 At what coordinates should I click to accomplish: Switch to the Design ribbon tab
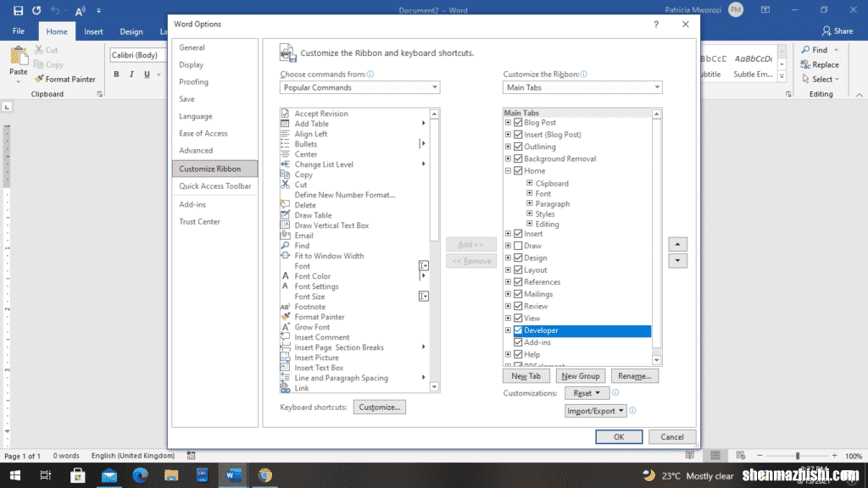point(131,31)
